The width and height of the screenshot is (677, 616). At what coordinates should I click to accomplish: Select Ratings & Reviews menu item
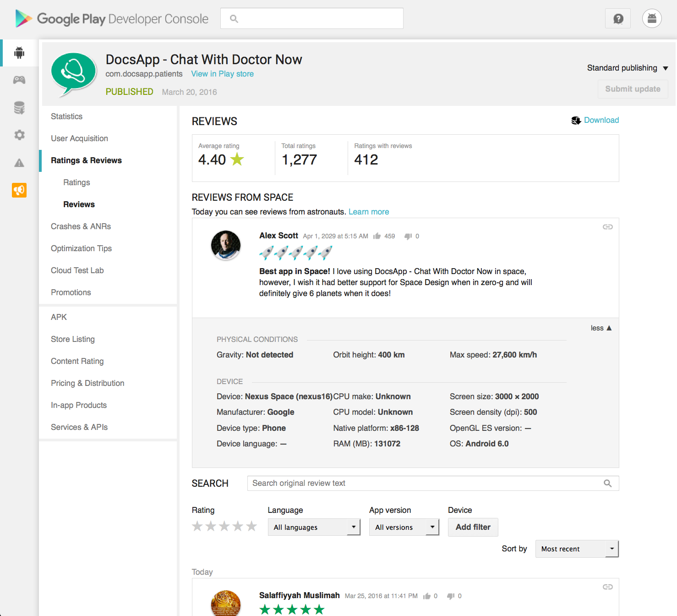click(x=86, y=160)
